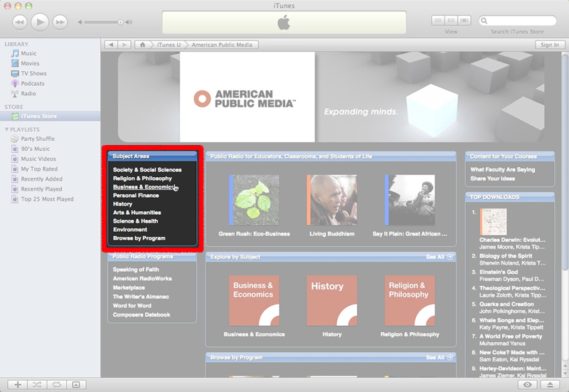The height and width of the screenshot is (392, 569).
Task: Open Radio in library
Action: (x=28, y=94)
